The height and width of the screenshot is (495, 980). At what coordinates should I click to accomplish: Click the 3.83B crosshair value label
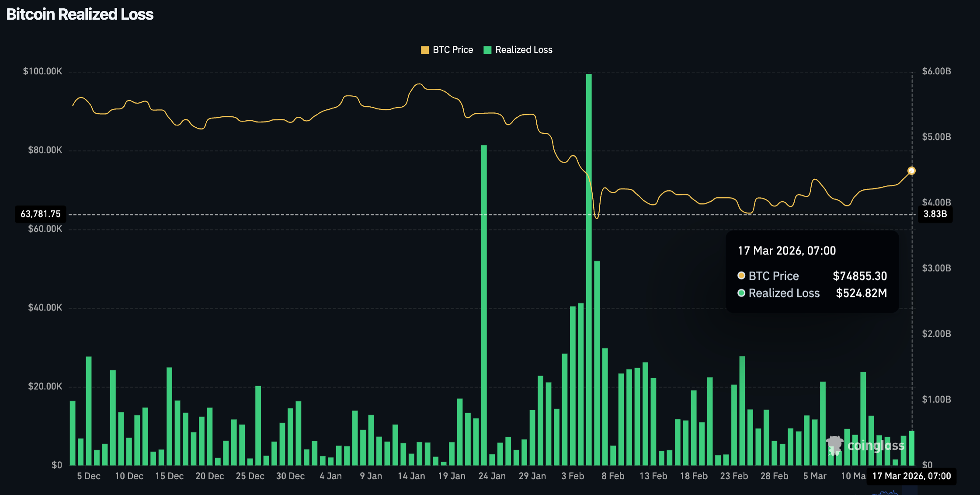click(x=935, y=214)
